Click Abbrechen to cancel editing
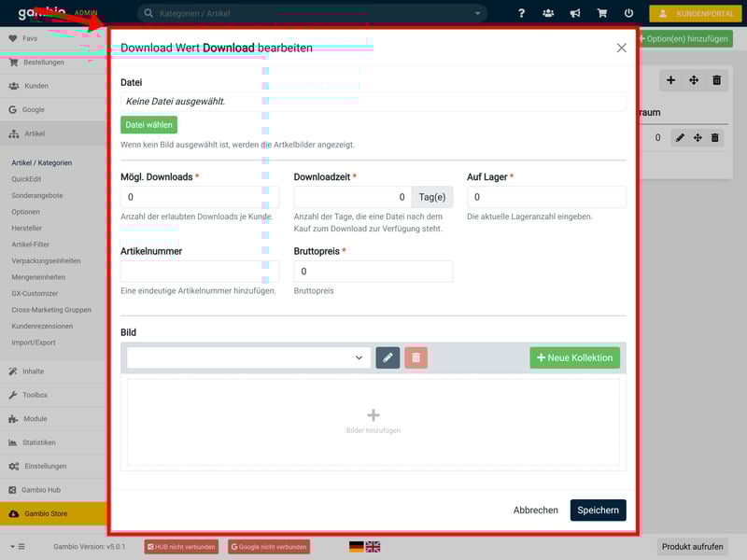Viewport: 747px width, 560px height. click(535, 511)
